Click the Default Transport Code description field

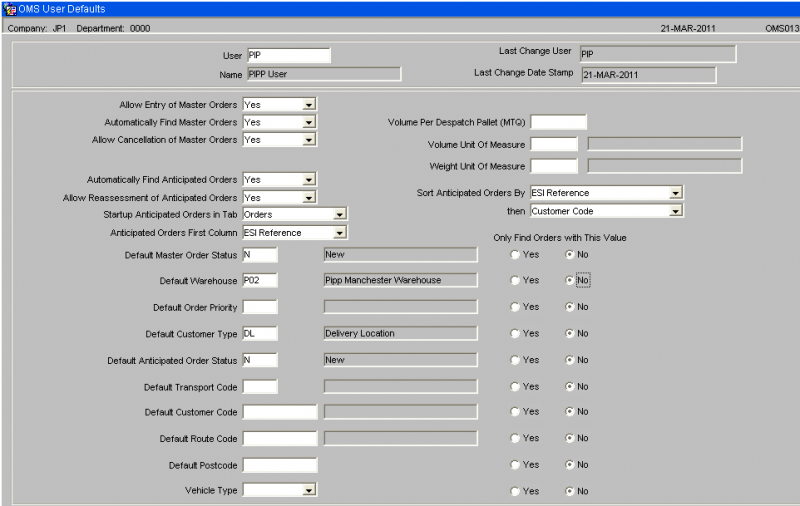pos(401,387)
